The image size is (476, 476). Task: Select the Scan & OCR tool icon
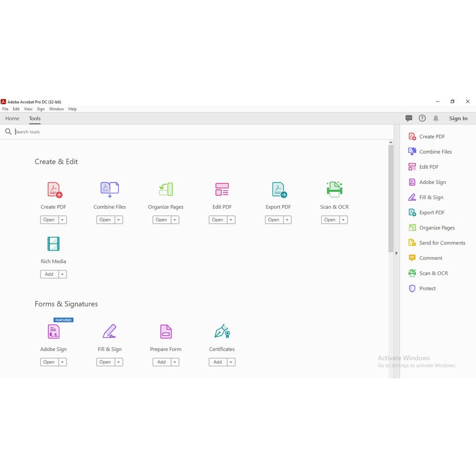[x=334, y=189]
